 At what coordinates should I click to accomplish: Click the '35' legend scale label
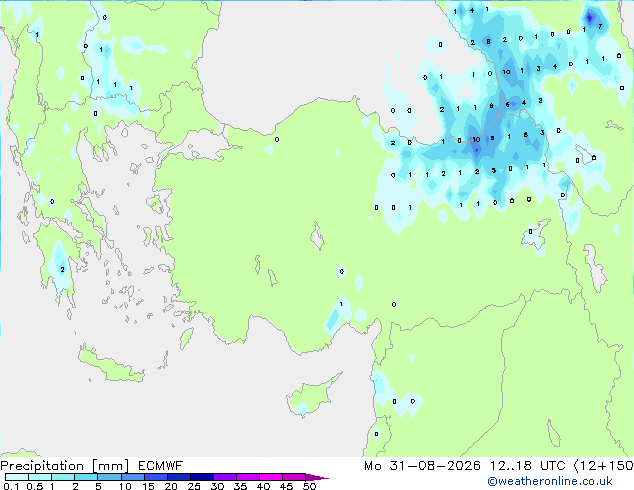[241, 486]
